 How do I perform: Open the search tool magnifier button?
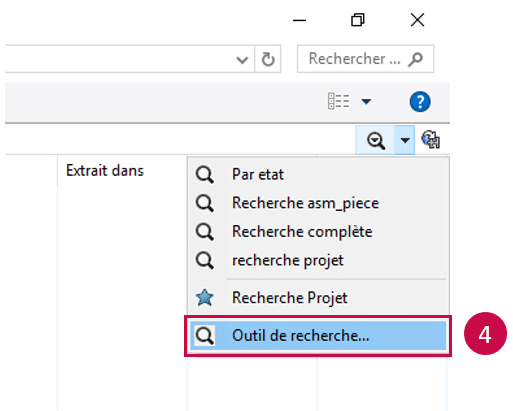(376, 140)
